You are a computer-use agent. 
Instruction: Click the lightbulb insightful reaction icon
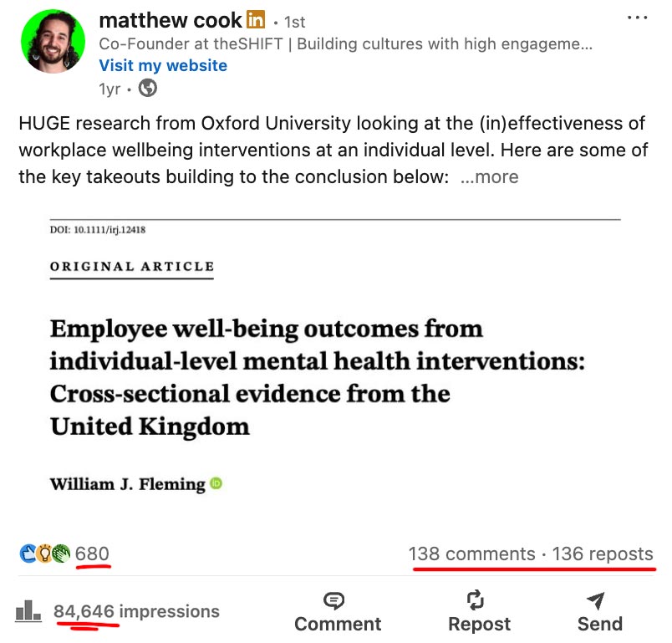point(44,554)
